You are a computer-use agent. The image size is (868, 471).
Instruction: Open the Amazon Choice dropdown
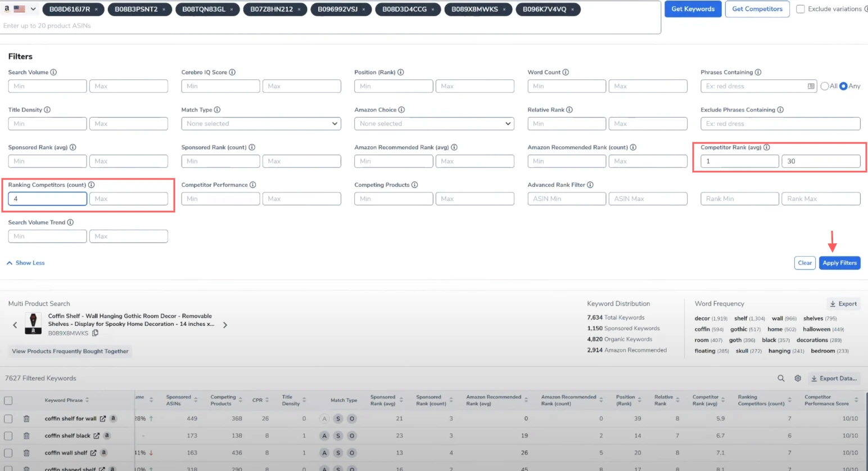pyautogui.click(x=434, y=124)
